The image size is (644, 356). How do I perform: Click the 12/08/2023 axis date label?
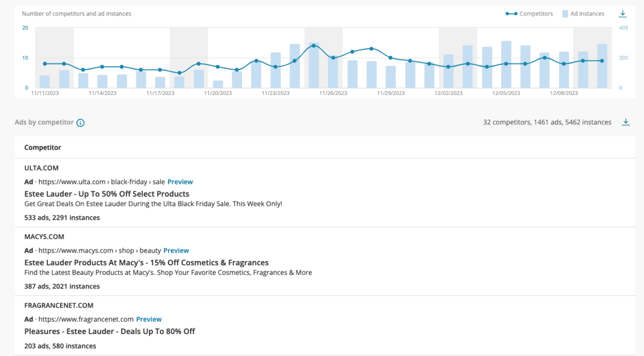click(x=564, y=93)
